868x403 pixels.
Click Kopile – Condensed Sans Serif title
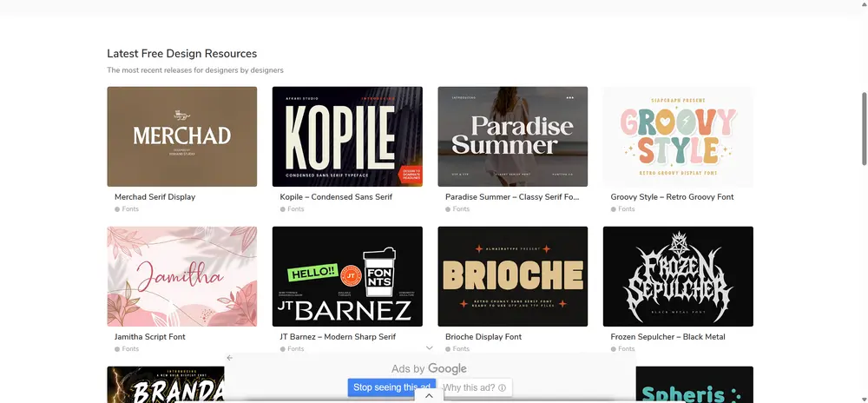click(x=336, y=197)
